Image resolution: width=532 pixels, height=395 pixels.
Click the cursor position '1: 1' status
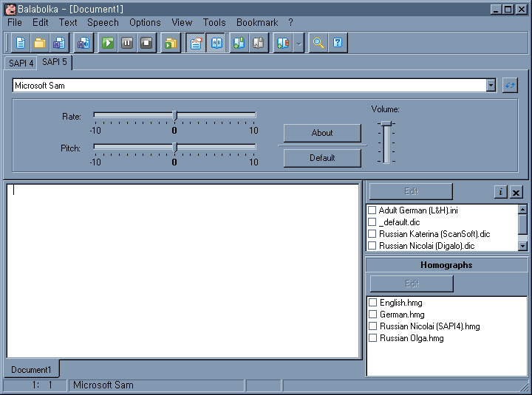[x=35, y=385]
